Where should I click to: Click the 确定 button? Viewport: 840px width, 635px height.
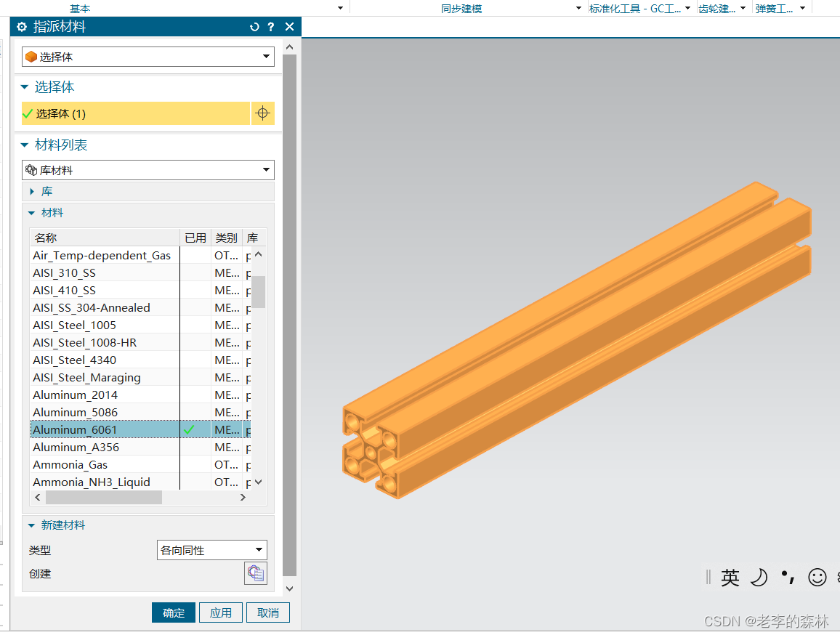click(174, 612)
